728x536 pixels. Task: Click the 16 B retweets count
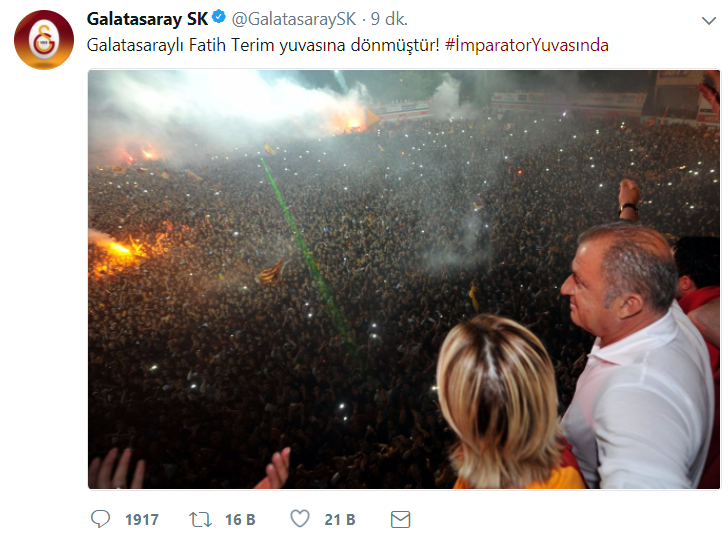tap(240, 519)
